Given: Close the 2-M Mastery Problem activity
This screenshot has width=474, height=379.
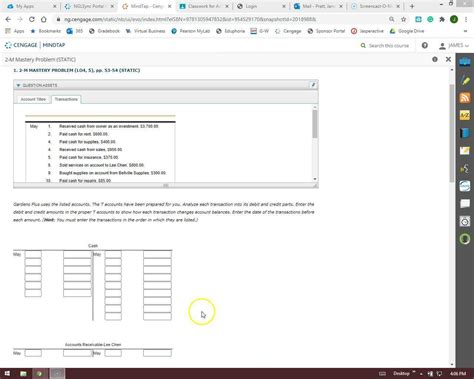Looking at the screenshot, I should (x=448, y=59).
